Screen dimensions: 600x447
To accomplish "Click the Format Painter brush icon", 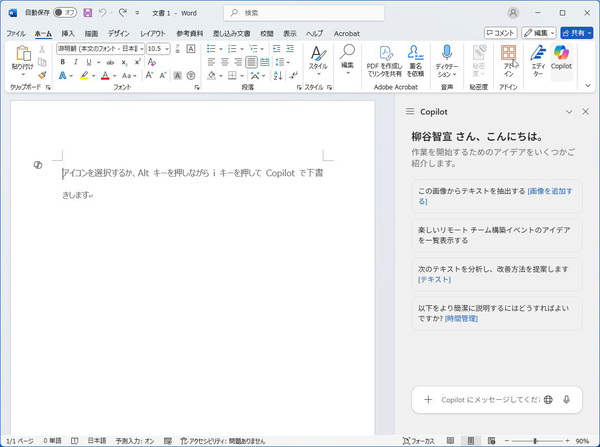I will [42, 75].
